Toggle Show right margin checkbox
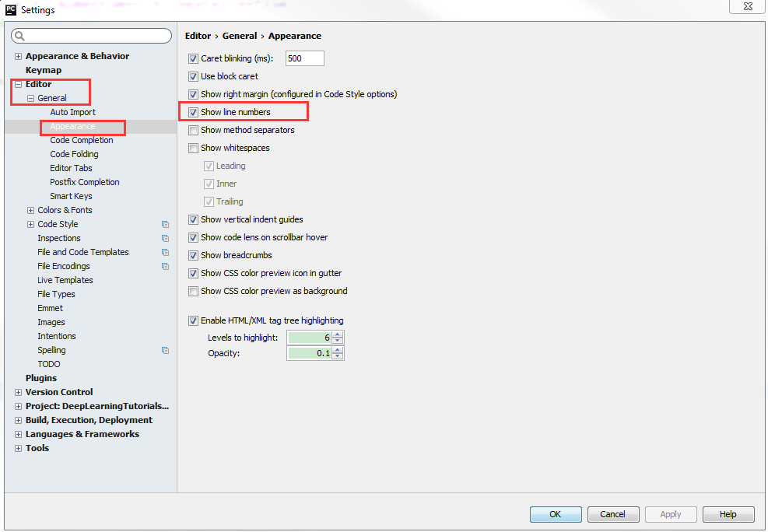 point(193,94)
